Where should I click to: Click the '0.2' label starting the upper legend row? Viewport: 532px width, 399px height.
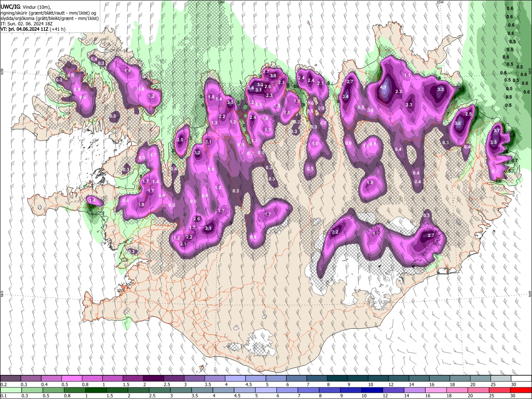point(3,384)
